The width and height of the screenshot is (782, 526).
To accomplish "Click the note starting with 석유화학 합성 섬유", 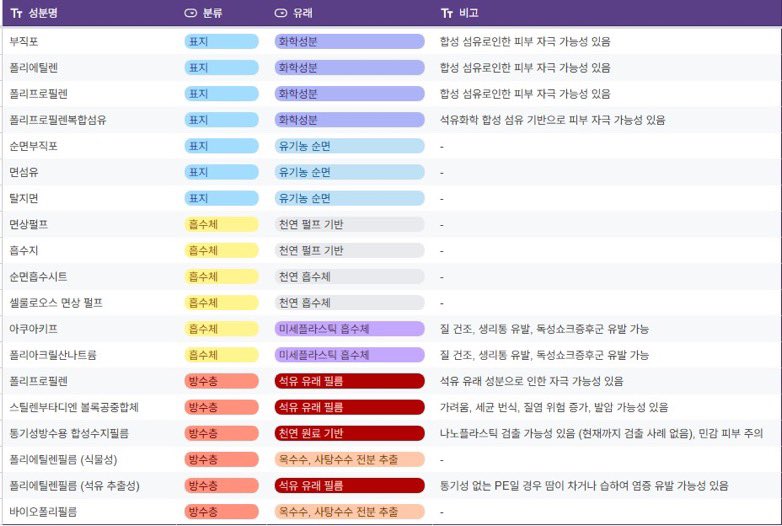I will pyautogui.click(x=552, y=120).
